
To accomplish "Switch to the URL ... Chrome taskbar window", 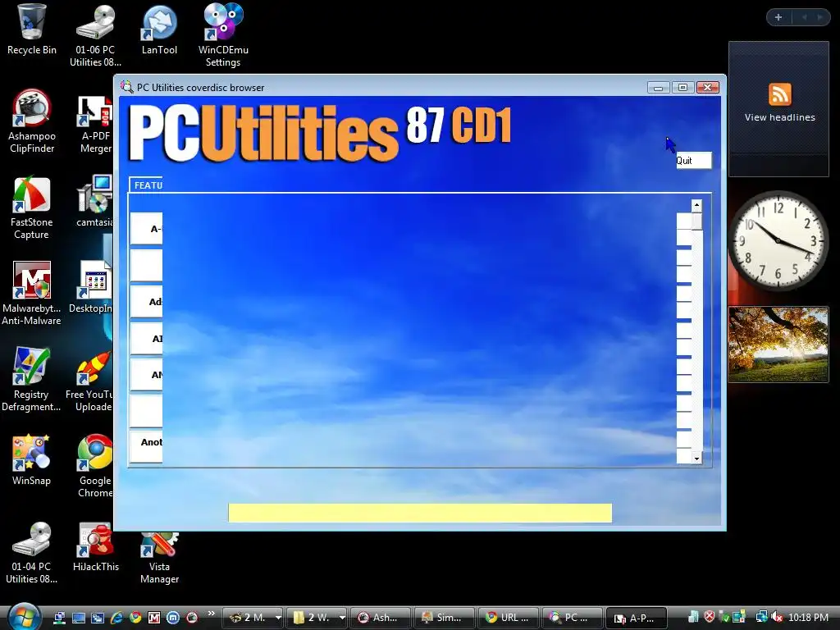I will (x=509, y=618).
